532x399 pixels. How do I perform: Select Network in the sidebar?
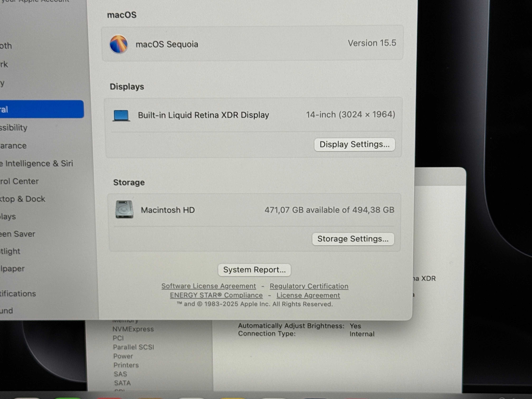[x=4, y=65]
